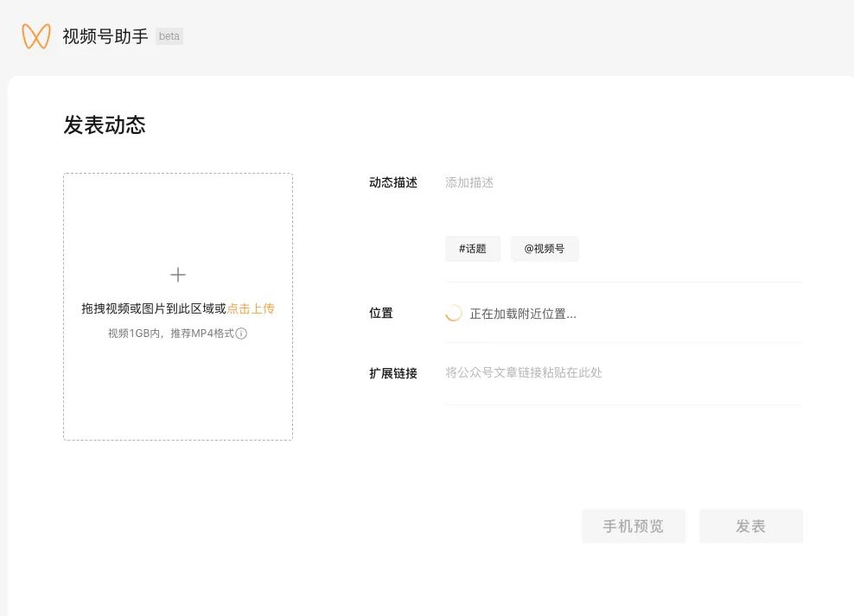Click the info icon beside MP4格式
The image size is (854, 616).
241,333
